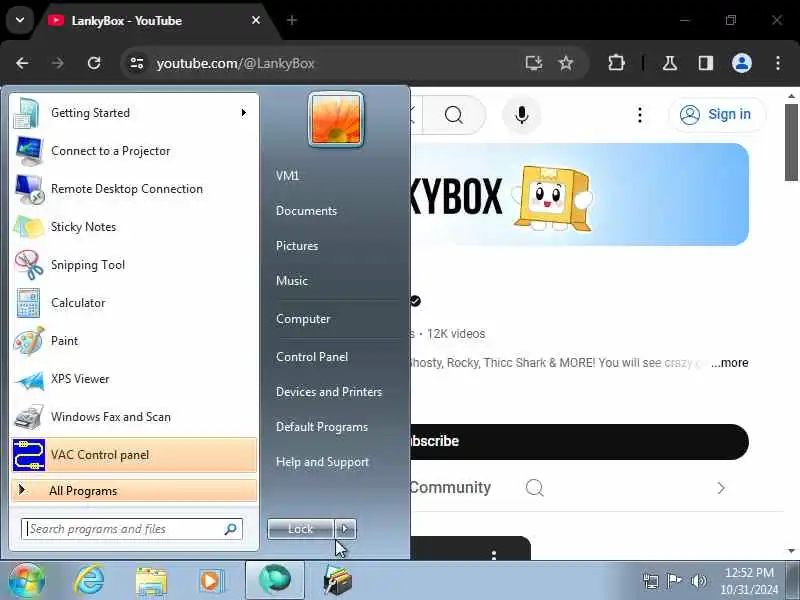Open the WinRAR books icon in taskbar
This screenshot has height=600, width=800.
[337, 581]
